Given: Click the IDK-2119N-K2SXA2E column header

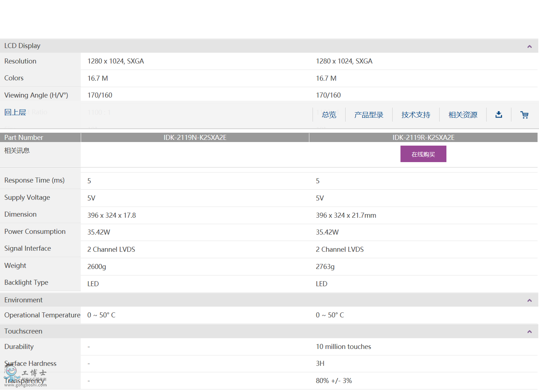Looking at the screenshot, I should (195, 137).
